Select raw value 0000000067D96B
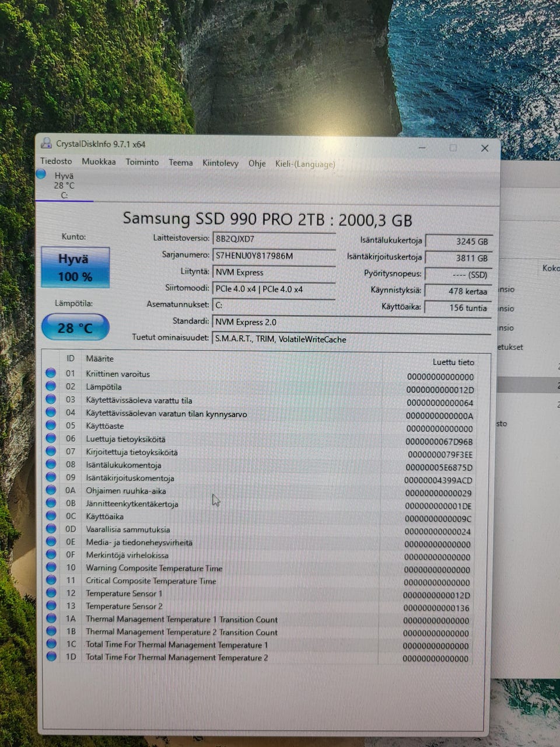 pos(439,442)
